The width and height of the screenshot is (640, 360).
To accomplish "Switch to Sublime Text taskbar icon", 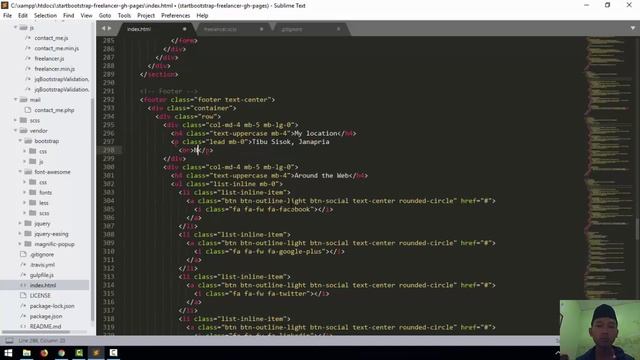I will 96,353.
